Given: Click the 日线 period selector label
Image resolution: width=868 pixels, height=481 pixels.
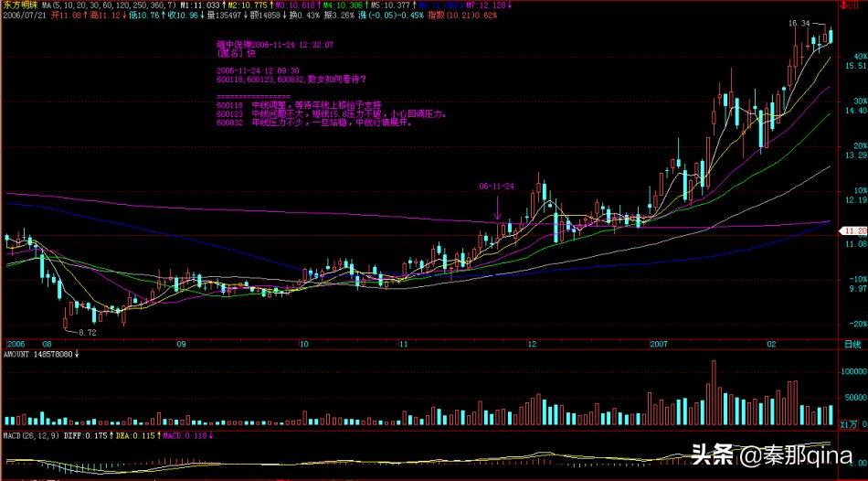Looking at the screenshot, I should point(852,344).
